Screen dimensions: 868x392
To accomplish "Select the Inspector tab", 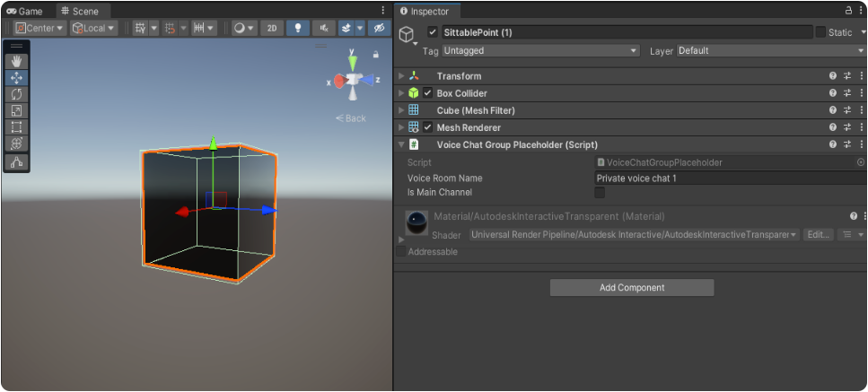I will [429, 11].
